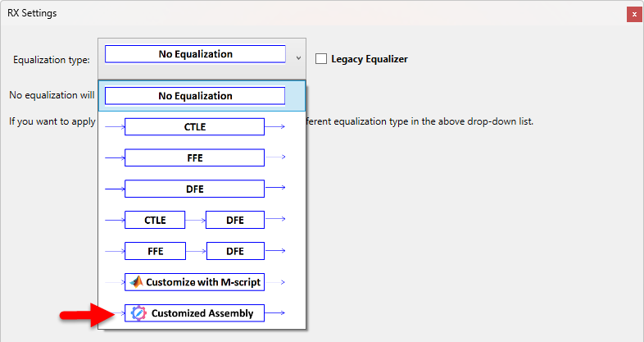644x342 pixels.
Task: Click the Legacy Equalizer label text
Action: click(369, 58)
